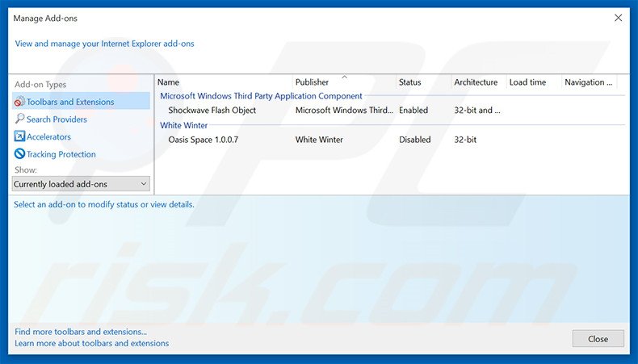The width and height of the screenshot is (638, 364).
Task: Click the Enabled status of Shockwave Flash
Action: point(413,111)
